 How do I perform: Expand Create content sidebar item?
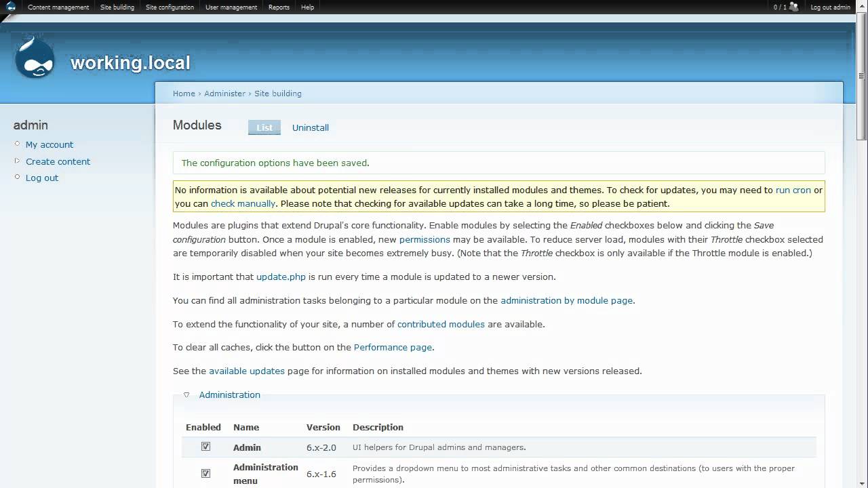[58, 161]
